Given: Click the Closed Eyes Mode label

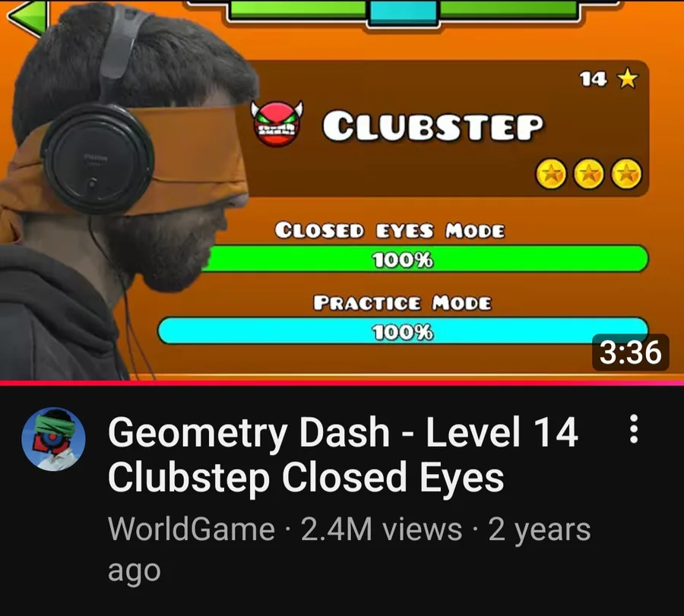Looking at the screenshot, I should (390, 230).
